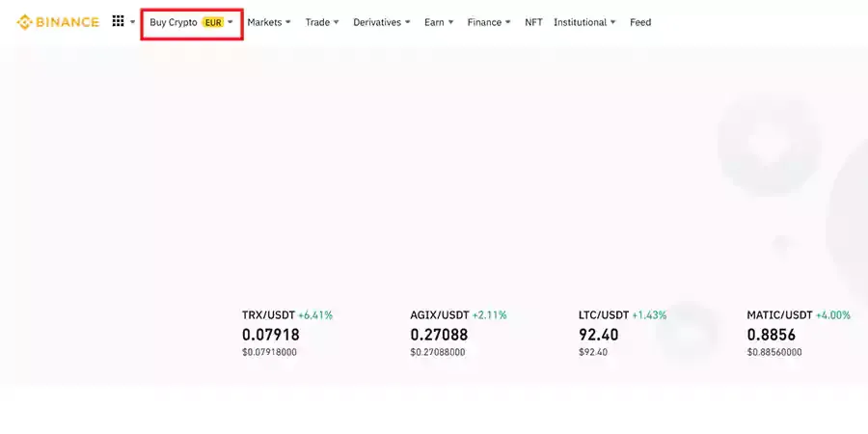Open the AGIX/USDT pair
The image size is (868, 434).
(440, 315)
